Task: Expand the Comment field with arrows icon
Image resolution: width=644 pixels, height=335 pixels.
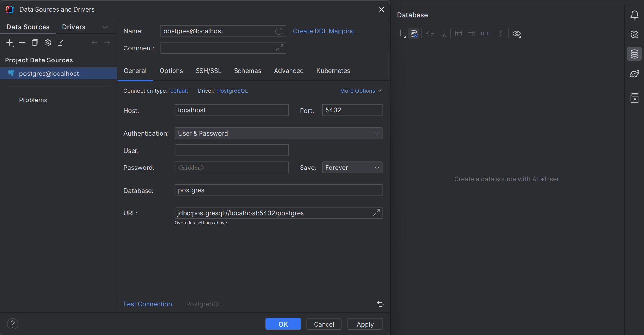Action: [x=280, y=48]
